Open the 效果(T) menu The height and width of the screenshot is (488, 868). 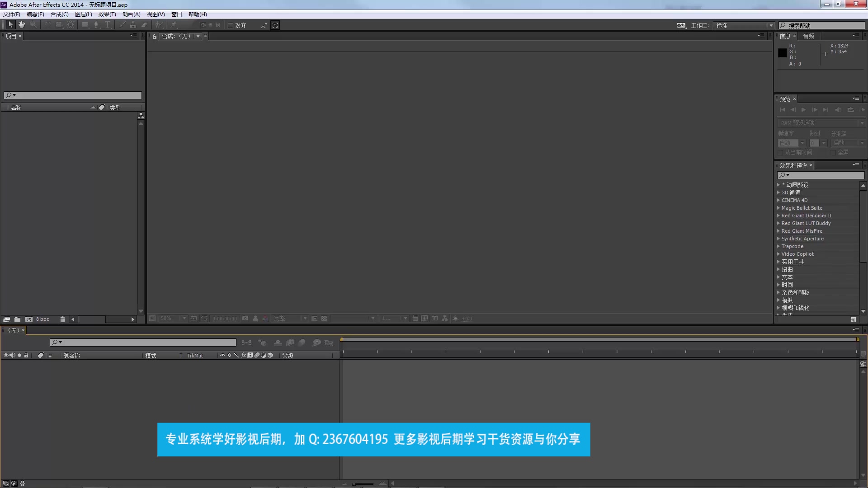coord(107,14)
